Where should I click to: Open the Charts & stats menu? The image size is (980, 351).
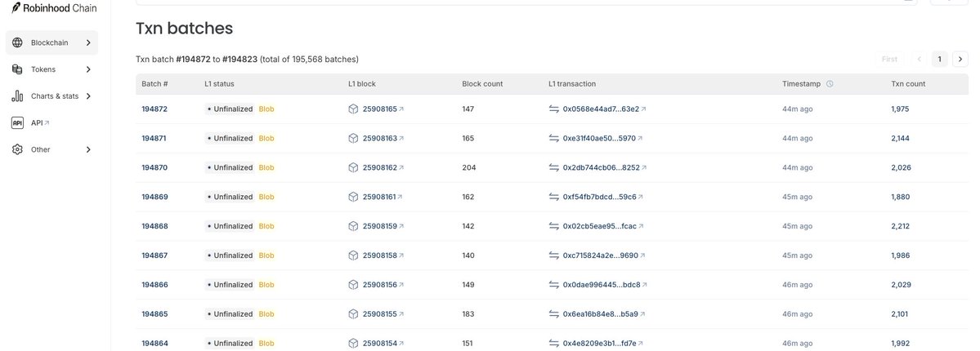tap(51, 96)
